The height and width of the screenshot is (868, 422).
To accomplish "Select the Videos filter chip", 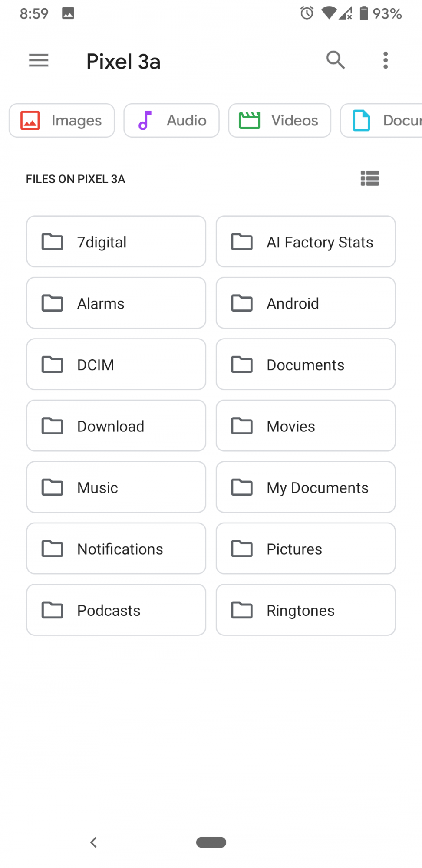I will (x=280, y=121).
